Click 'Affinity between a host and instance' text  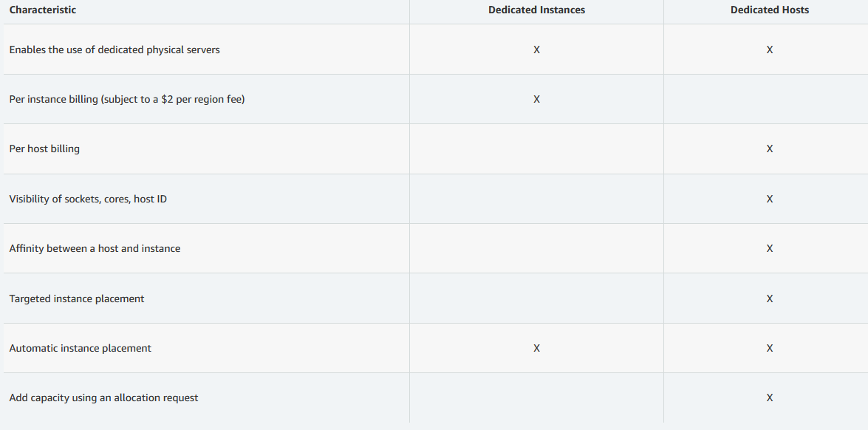95,248
